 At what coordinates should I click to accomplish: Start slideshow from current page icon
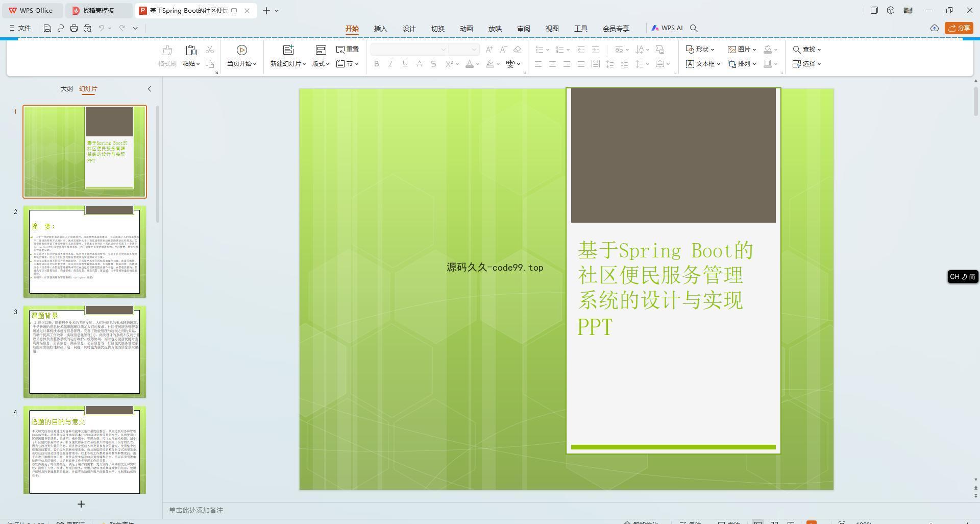(242, 50)
